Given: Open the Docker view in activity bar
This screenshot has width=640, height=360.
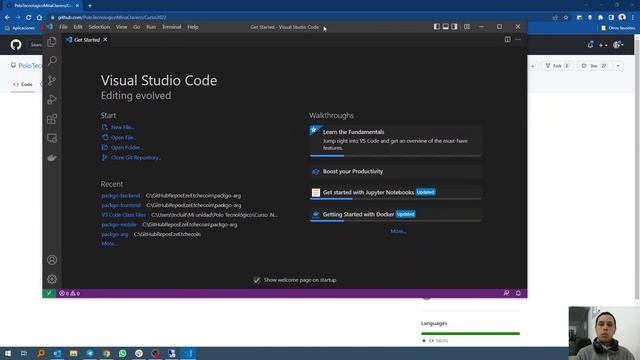Looking at the screenshot, I should click(x=52, y=158).
